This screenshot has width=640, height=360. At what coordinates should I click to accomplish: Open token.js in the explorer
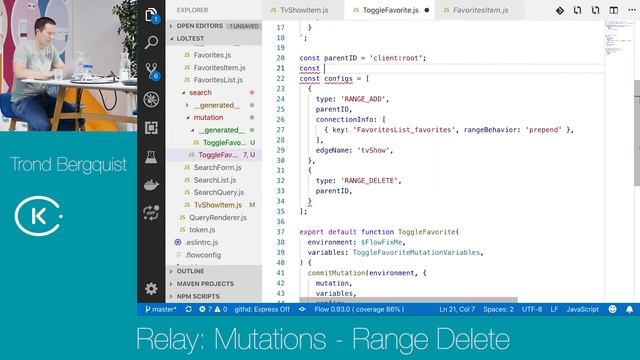click(x=202, y=230)
